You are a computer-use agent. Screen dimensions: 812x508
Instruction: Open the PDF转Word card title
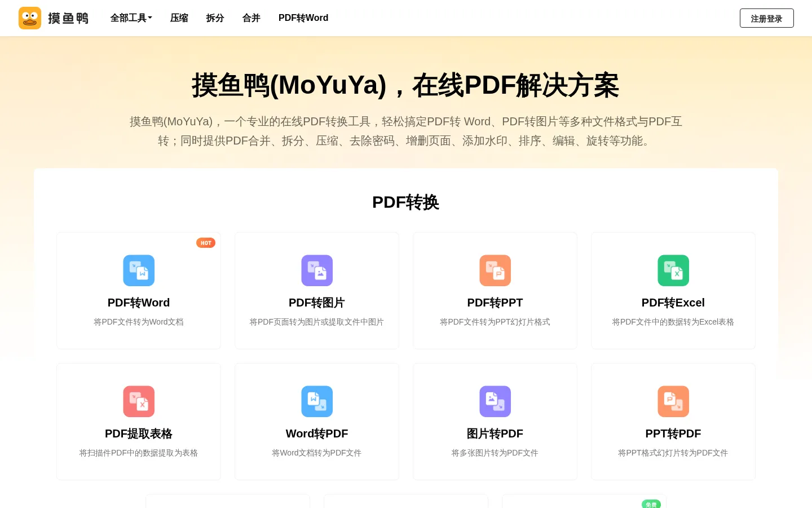[139, 303]
